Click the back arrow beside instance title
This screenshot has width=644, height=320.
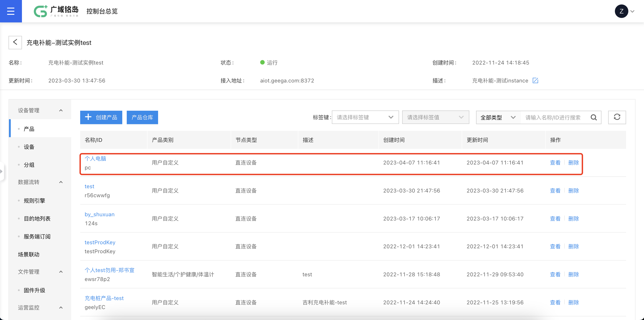tap(15, 42)
